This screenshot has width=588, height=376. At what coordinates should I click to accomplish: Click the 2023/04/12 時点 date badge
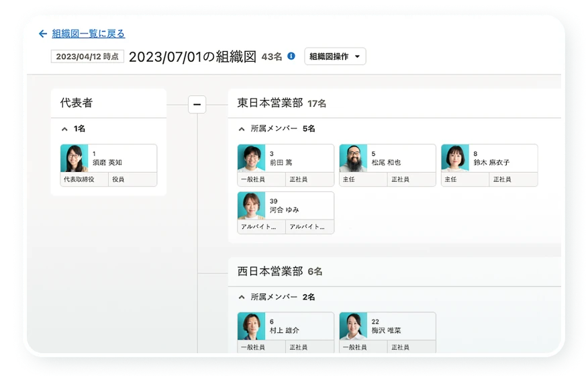coord(87,56)
